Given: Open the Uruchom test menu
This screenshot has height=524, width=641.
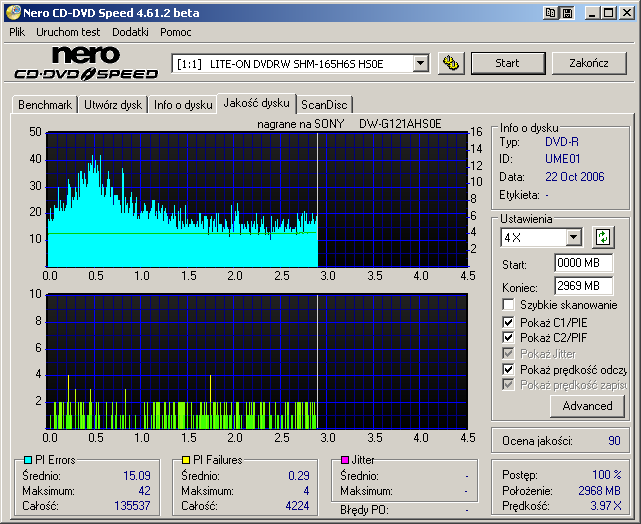Looking at the screenshot, I should click(x=68, y=32).
